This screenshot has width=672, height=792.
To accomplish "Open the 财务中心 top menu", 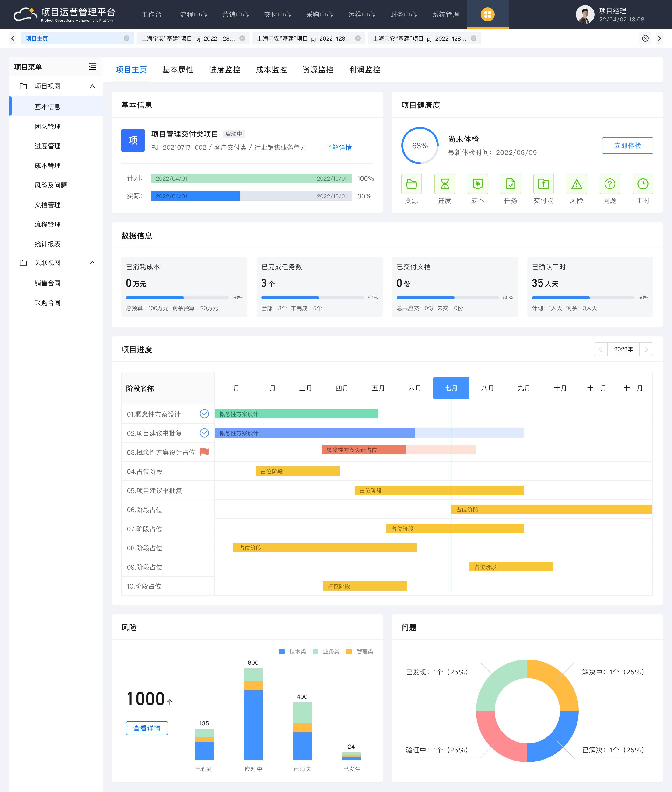I will coord(403,14).
